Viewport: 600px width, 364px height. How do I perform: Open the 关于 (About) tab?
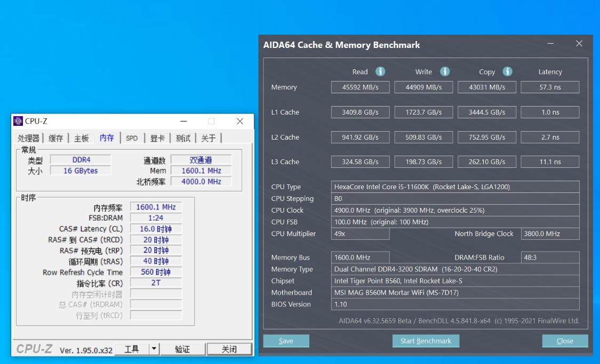tap(208, 137)
